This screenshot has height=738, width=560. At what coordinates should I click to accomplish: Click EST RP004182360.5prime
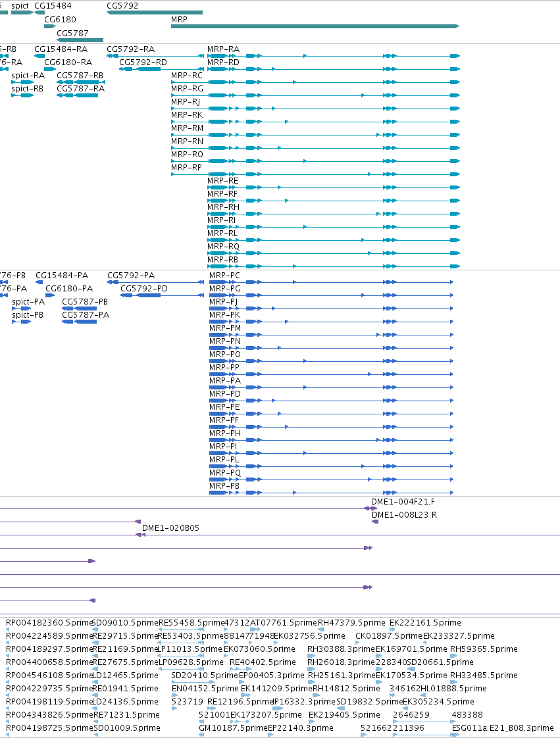click(49, 623)
